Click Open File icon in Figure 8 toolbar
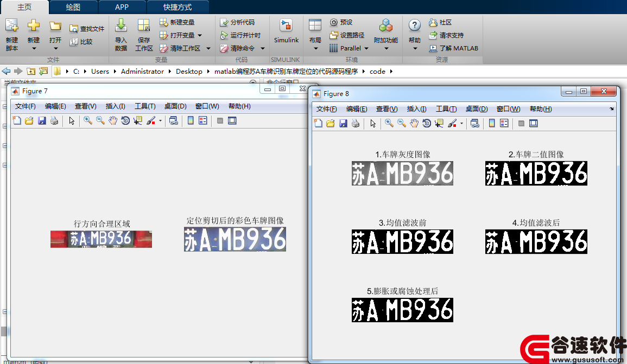Screen dimensions: 627x364 330,124
